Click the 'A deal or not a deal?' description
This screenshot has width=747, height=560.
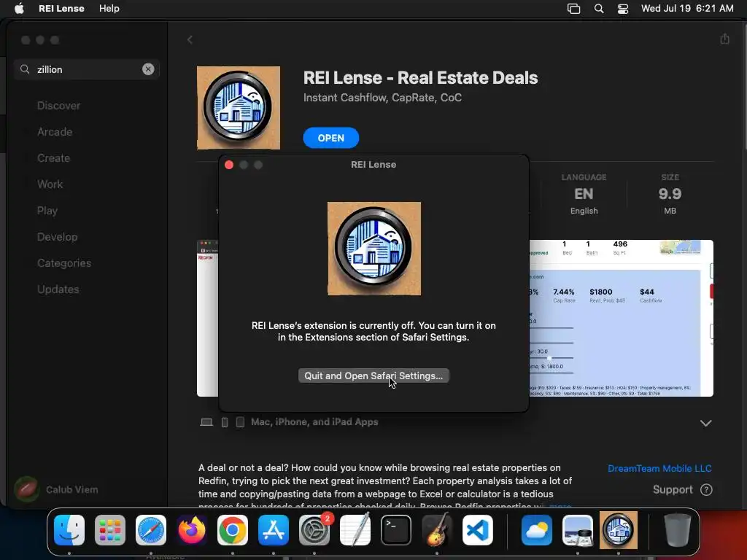385,486
